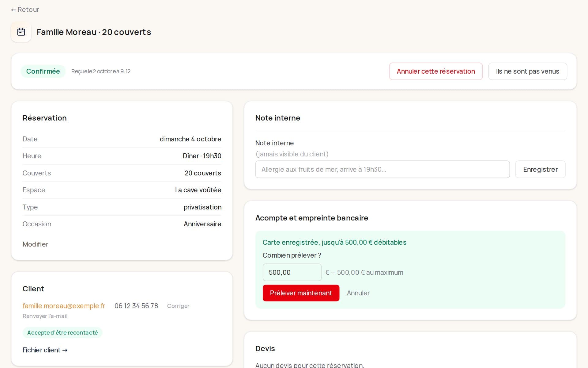Click the Anniversaire occasion value

click(x=202, y=224)
